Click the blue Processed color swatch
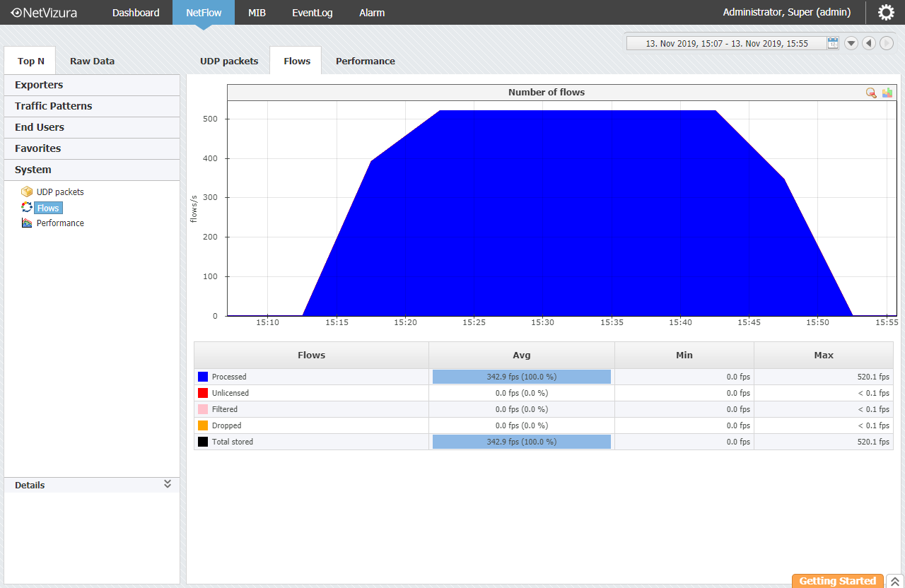 click(203, 377)
